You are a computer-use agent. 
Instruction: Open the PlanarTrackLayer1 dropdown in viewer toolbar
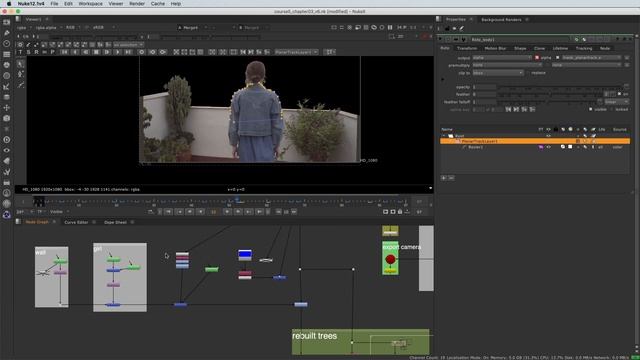(296, 52)
